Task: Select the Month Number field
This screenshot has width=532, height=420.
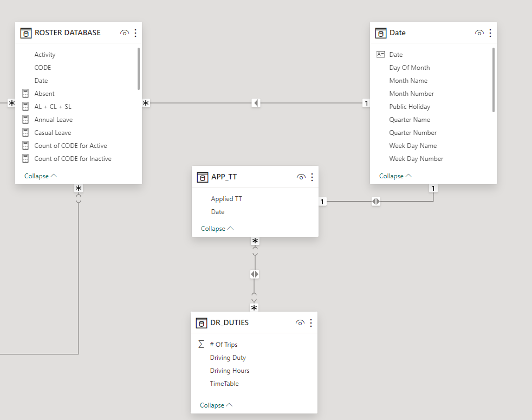Action: 412,93
